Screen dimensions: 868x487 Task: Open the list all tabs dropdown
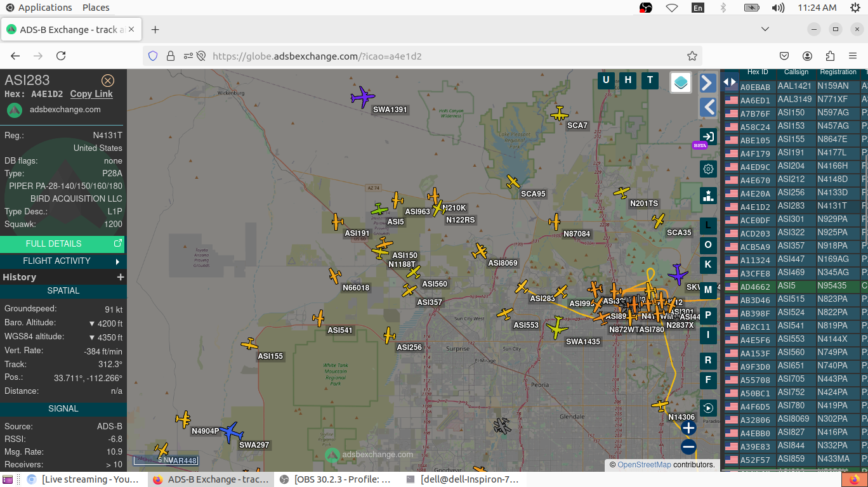point(765,29)
